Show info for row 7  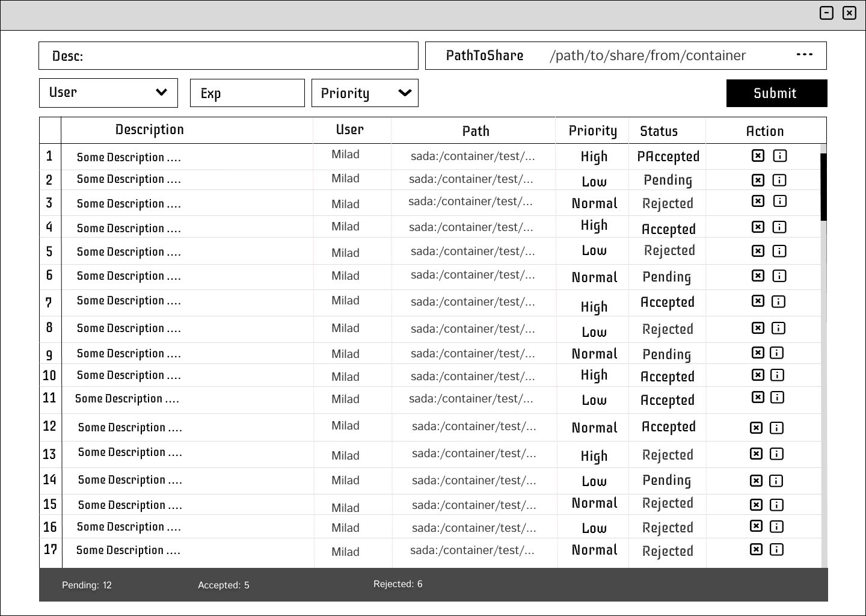[x=778, y=301]
